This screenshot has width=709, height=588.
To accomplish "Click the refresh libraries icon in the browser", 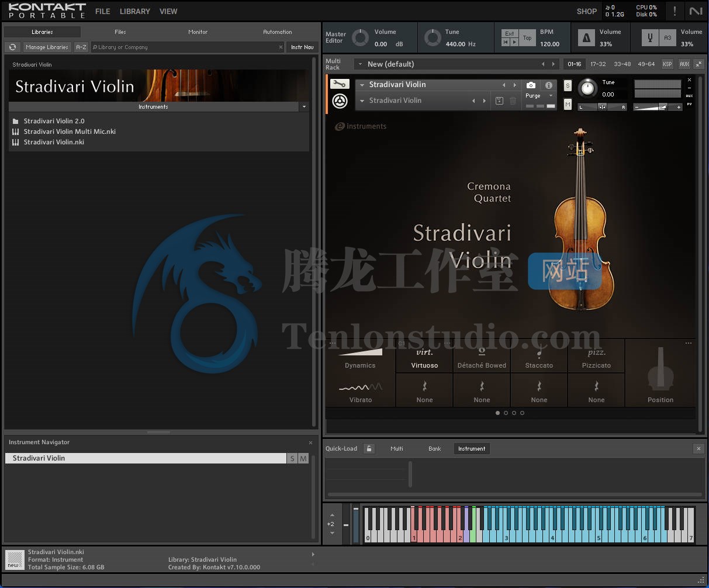I will pyautogui.click(x=12, y=47).
